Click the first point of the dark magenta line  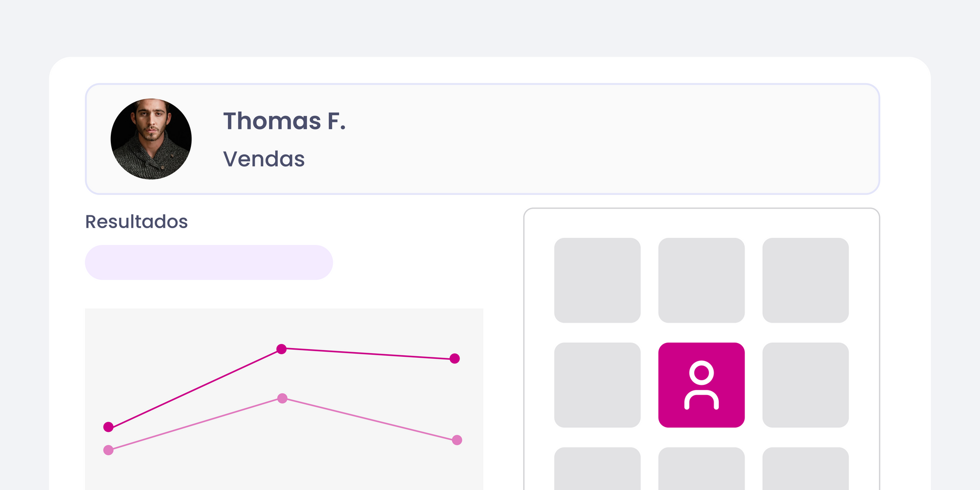(x=108, y=427)
